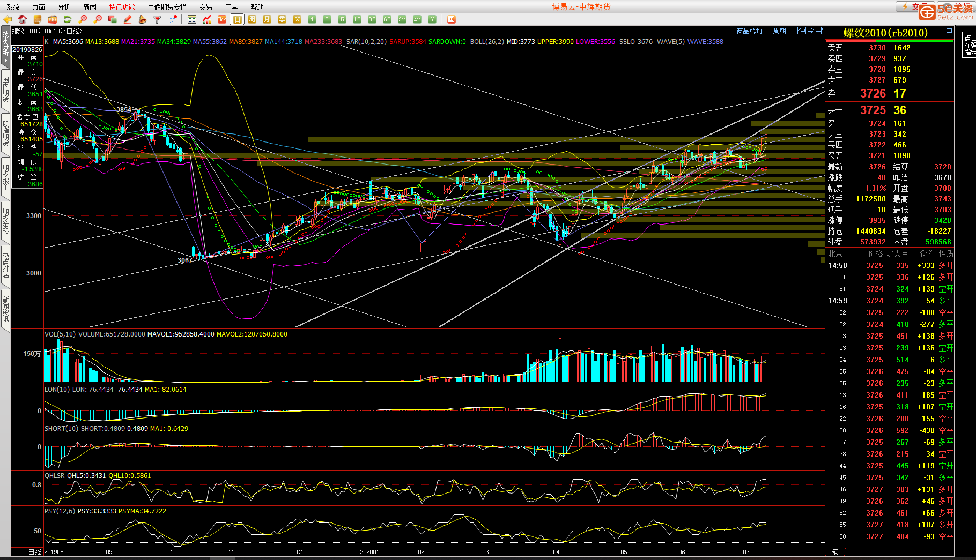Select the red drawing pen tool
Viewport: 976px width, 560px height.
coord(128,19)
